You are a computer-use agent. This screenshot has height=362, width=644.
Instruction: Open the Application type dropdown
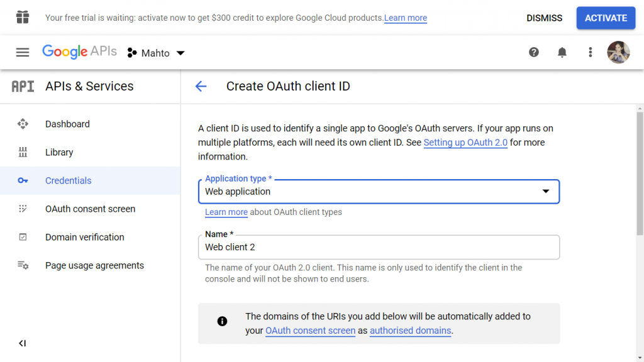coord(379,191)
